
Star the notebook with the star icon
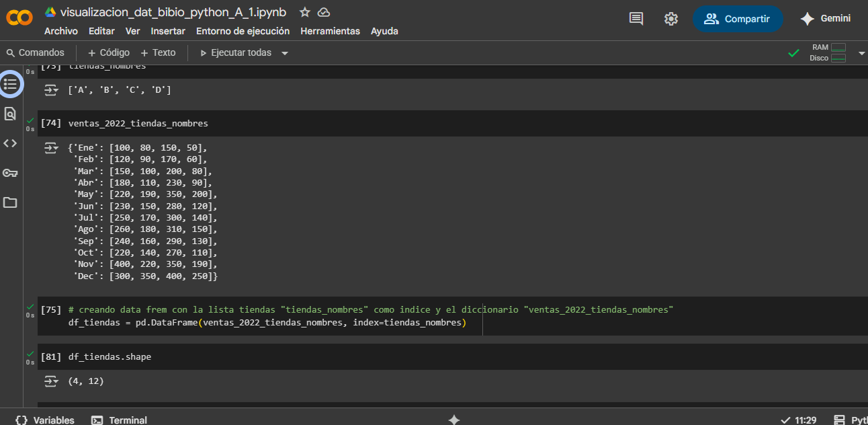[304, 12]
